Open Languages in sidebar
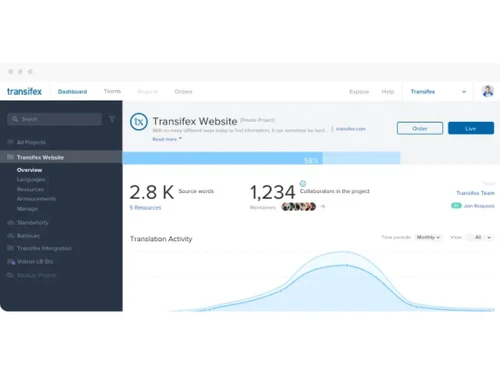500x375 pixels. [x=31, y=179]
